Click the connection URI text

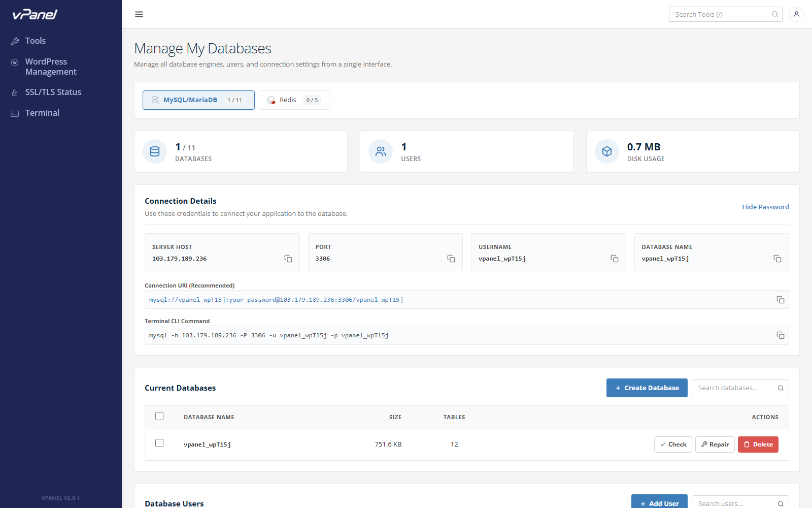point(276,300)
